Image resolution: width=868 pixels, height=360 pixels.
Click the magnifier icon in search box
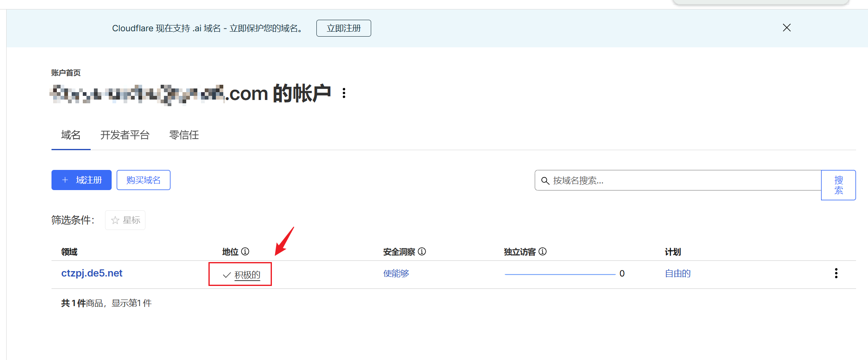(x=545, y=181)
